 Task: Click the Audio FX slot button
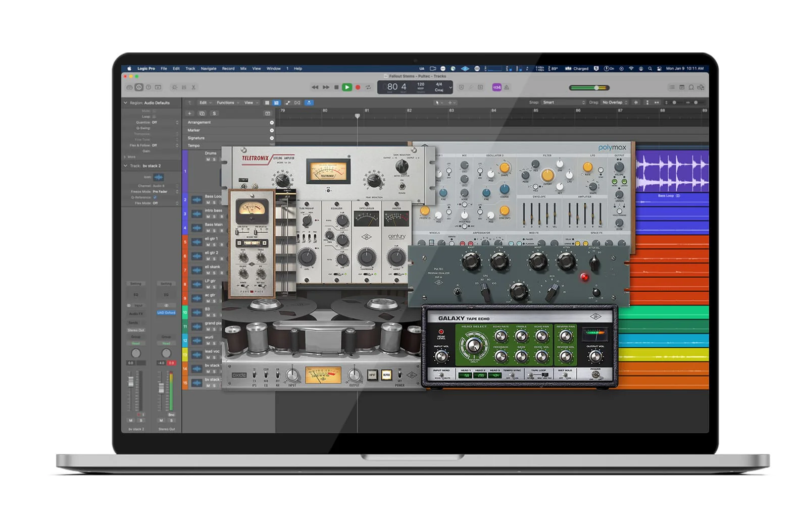pyautogui.click(x=135, y=314)
